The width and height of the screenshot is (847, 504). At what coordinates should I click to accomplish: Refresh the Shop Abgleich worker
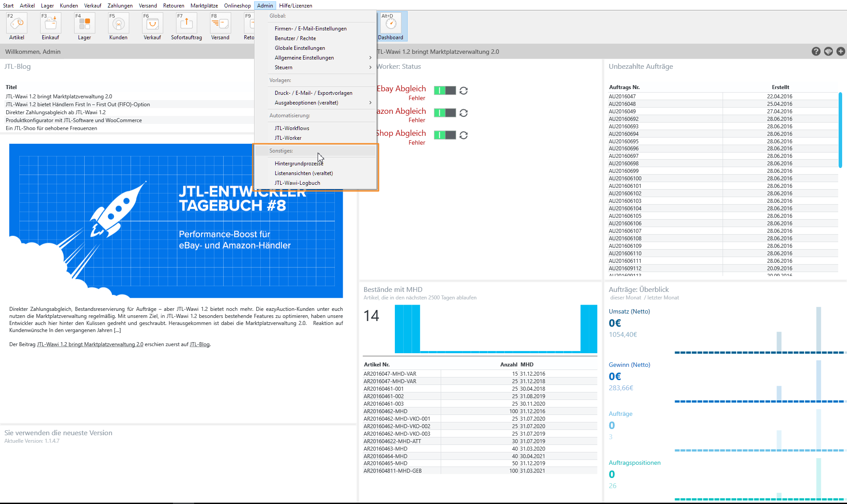[x=464, y=135]
